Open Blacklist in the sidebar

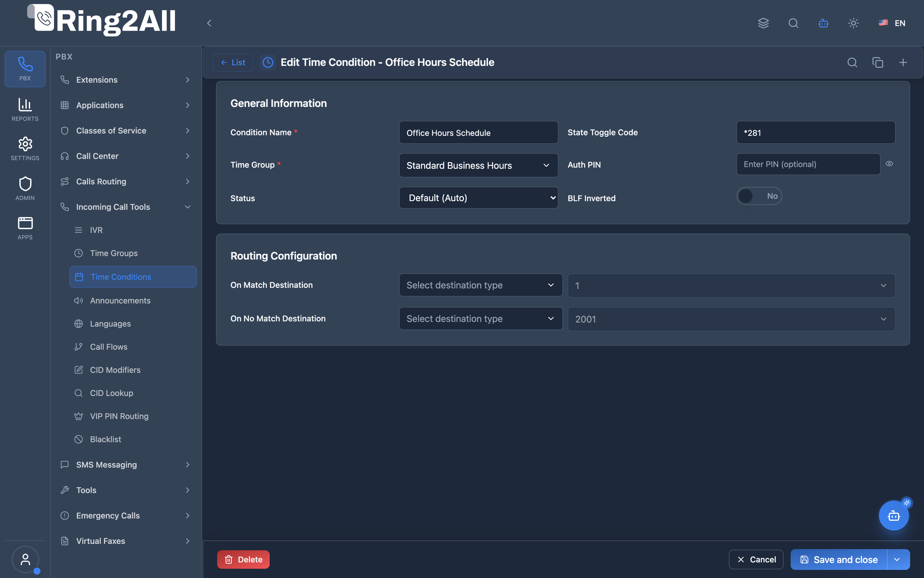click(x=133, y=439)
